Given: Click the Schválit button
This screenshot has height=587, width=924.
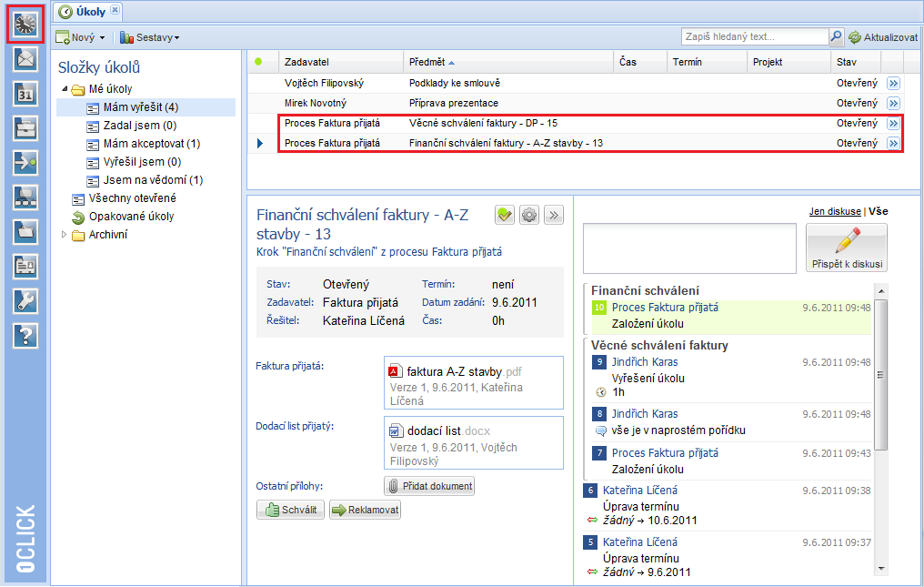Looking at the screenshot, I should 291,511.
